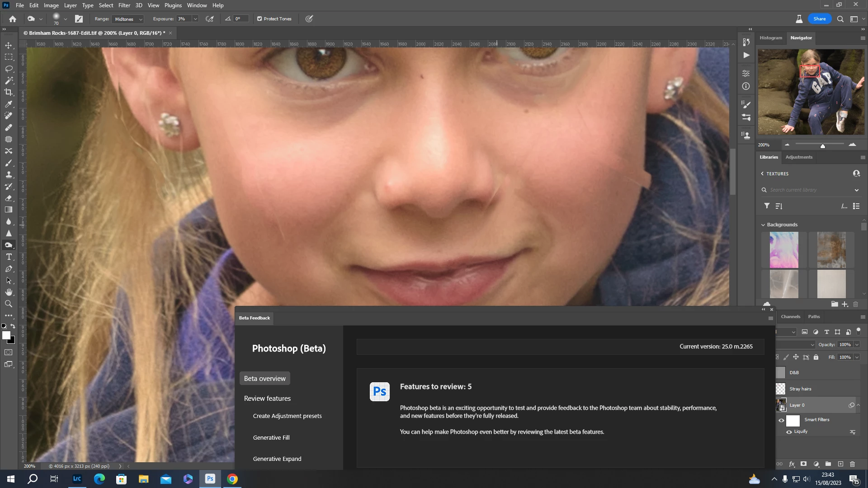Select the Move tool
This screenshot has height=488, width=868.
(9, 46)
